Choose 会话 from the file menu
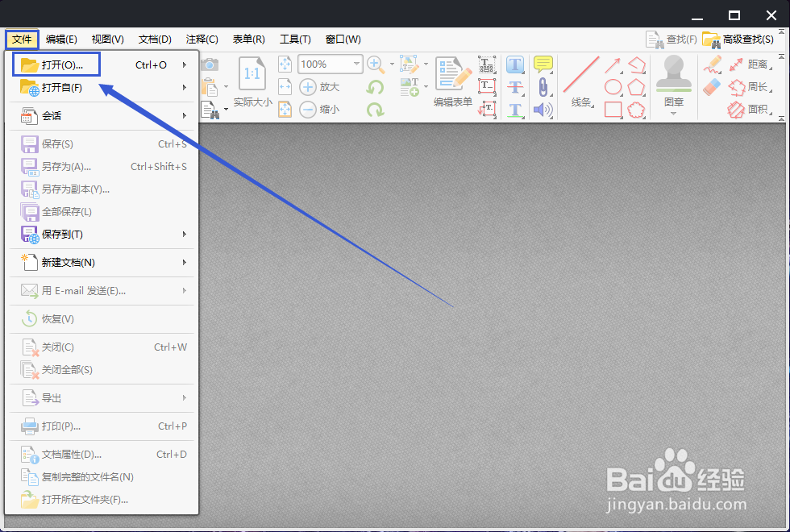The height and width of the screenshot is (532, 790). pyautogui.click(x=102, y=116)
